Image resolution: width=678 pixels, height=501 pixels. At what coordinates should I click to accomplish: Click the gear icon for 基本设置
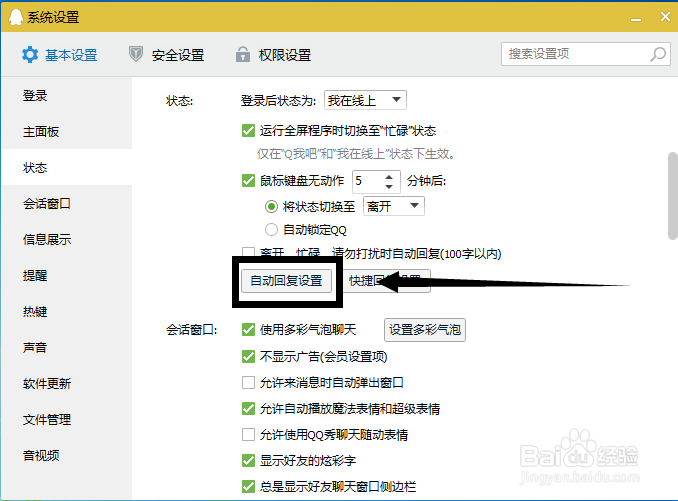click(x=30, y=55)
